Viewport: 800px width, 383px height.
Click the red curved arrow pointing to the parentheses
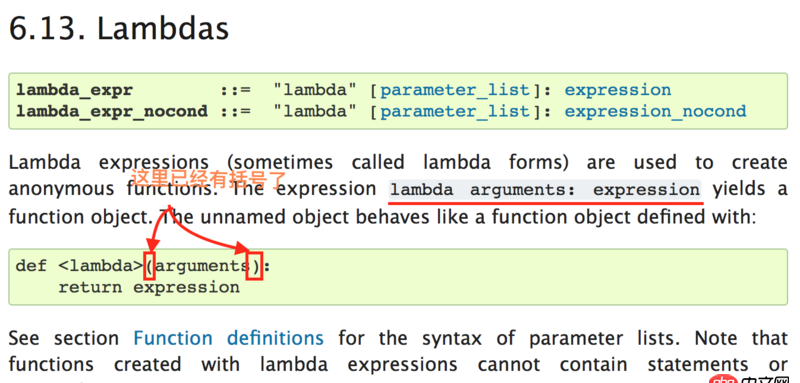(198, 229)
